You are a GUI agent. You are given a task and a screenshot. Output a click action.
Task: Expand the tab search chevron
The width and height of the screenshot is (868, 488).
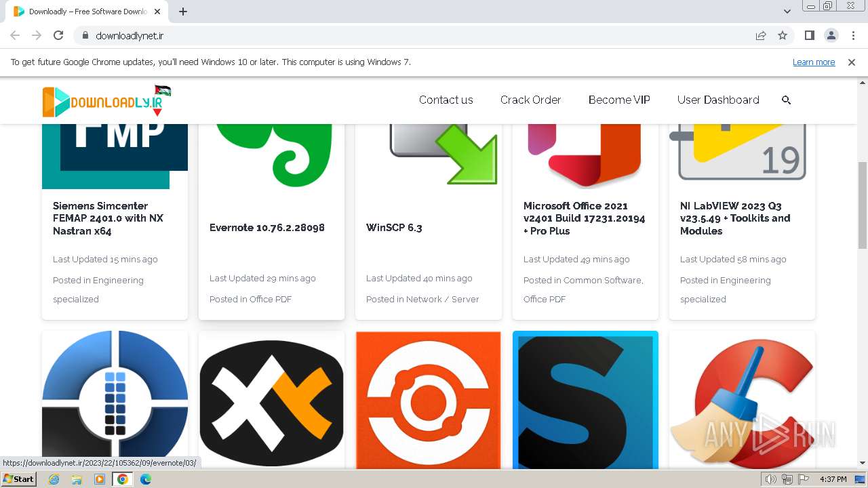(x=787, y=12)
